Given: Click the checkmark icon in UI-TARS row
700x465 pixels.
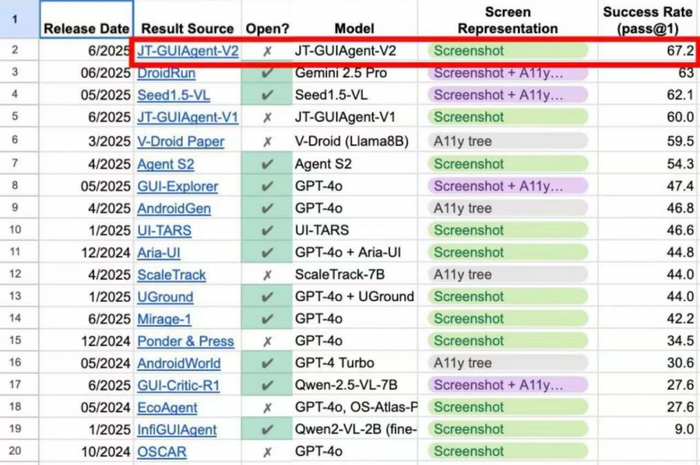Looking at the screenshot, I should (x=266, y=230).
